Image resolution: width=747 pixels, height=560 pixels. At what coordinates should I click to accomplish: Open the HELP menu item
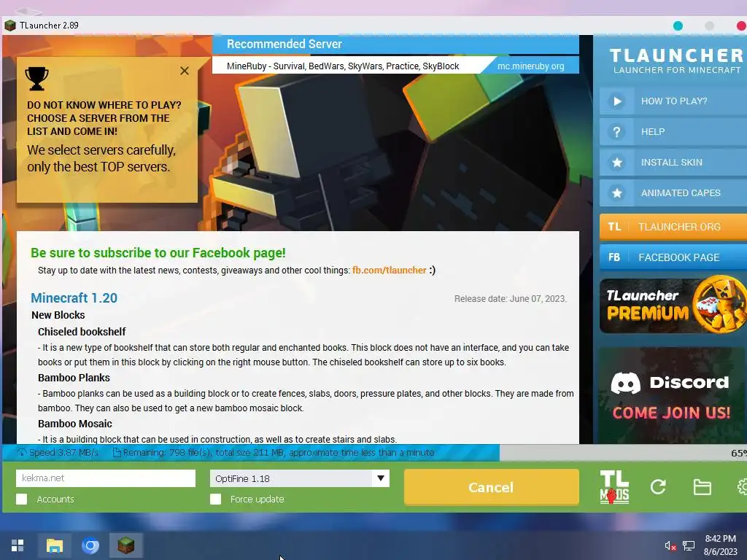click(x=673, y=132)
